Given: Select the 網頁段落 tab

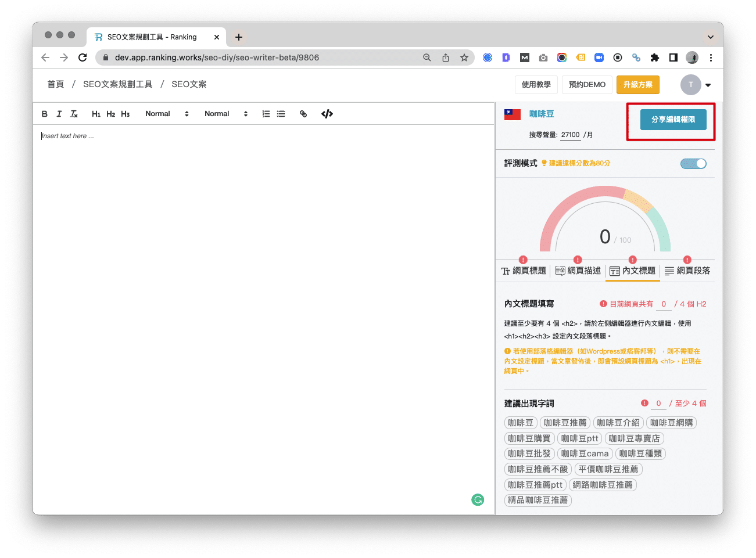Looking at the screenshot, I should coord(687,271).
